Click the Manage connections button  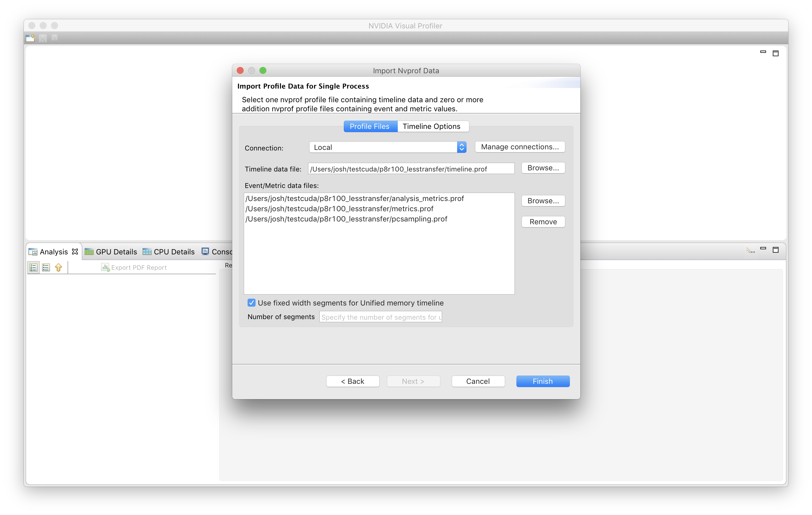point(520,147)
